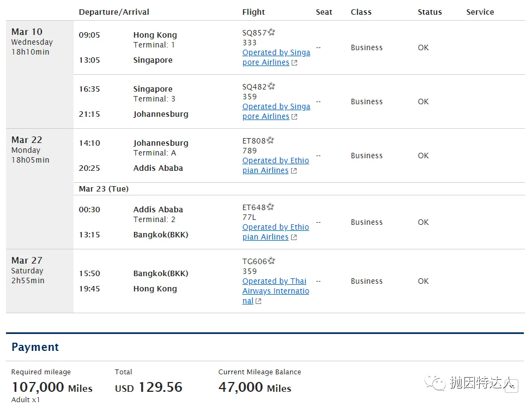532x406 pixels.
Task: Click the Departure/Arrival column header
Action: point(114,12)
